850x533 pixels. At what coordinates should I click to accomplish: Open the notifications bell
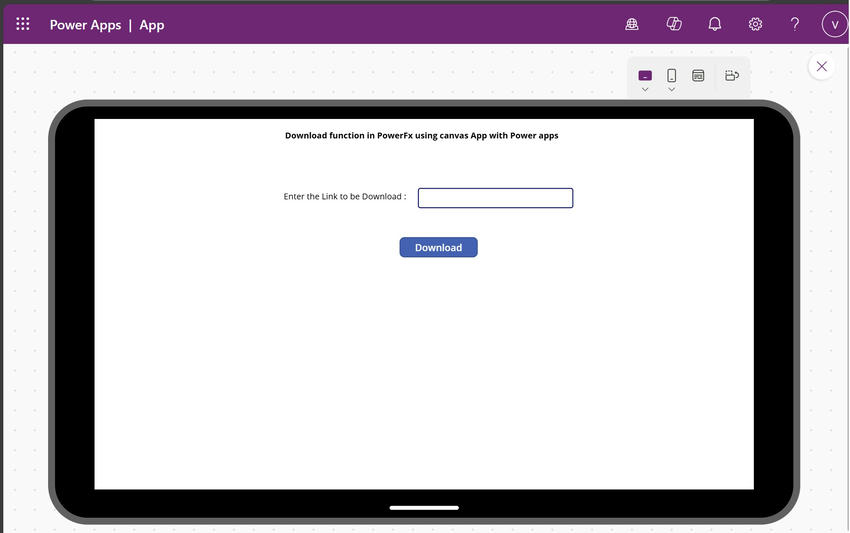[715, 24]
